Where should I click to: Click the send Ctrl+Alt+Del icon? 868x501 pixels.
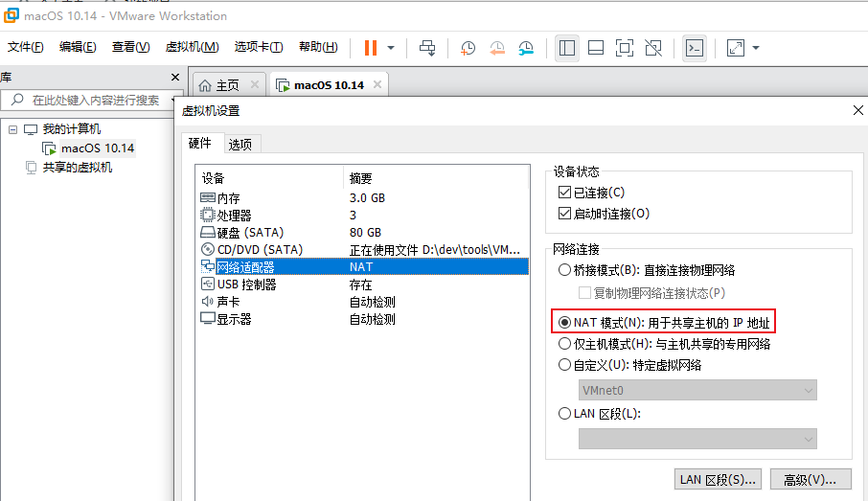tap(427, 48)
